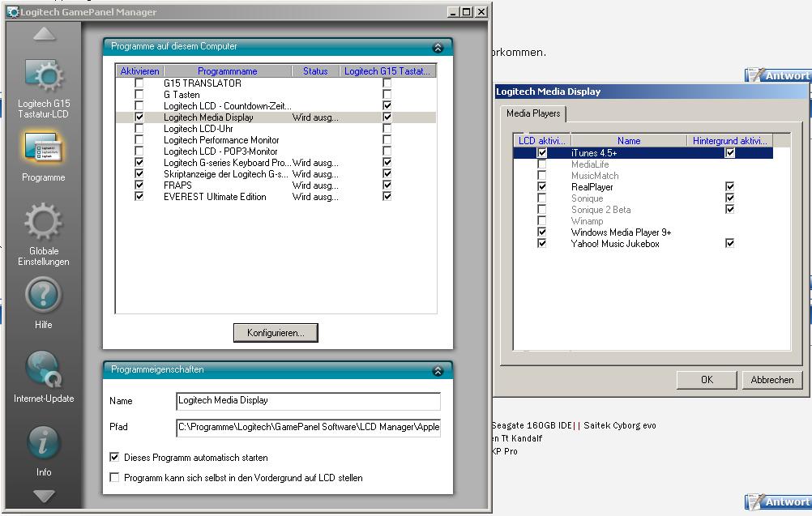Click upper Antwort button in forum page
This screenshot has width=812, height=516.
click(x=779, y=75)
